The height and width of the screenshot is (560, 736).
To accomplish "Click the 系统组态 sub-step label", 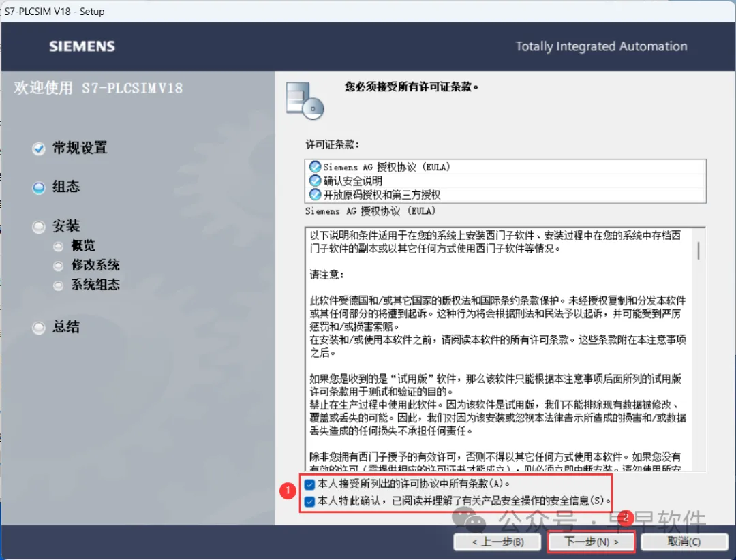I will 96,285.
